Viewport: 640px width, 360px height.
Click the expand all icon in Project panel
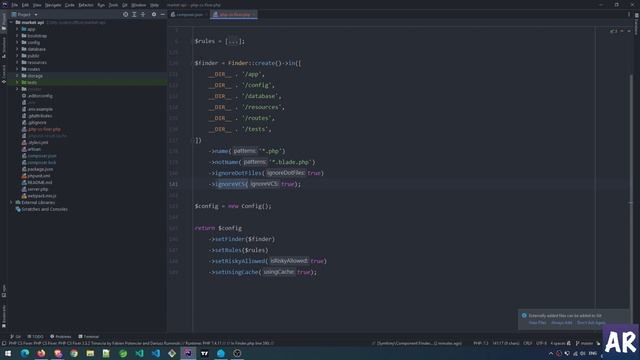[134, 14]
